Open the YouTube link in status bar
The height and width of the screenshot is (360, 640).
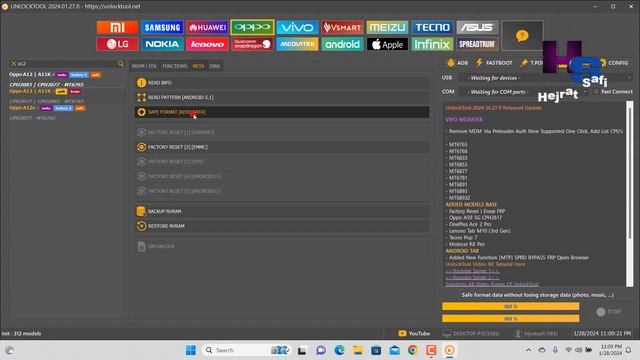click(x=414, y=333)
